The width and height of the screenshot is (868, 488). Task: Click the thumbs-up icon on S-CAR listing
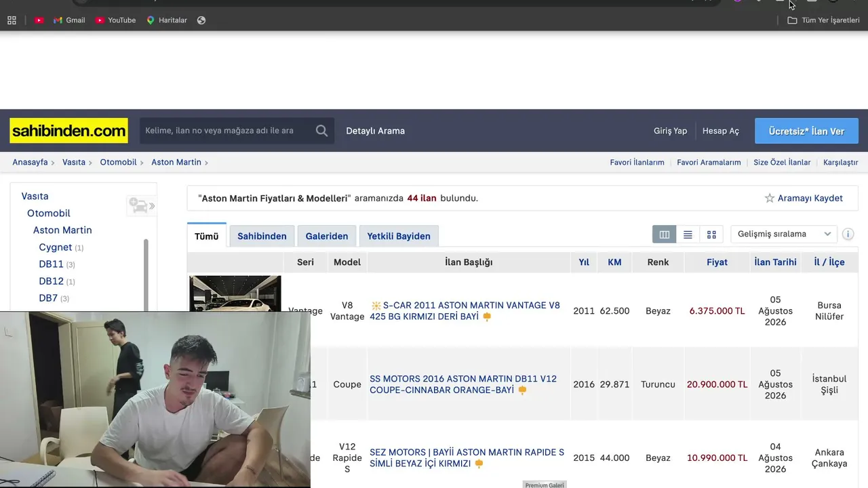487,317
